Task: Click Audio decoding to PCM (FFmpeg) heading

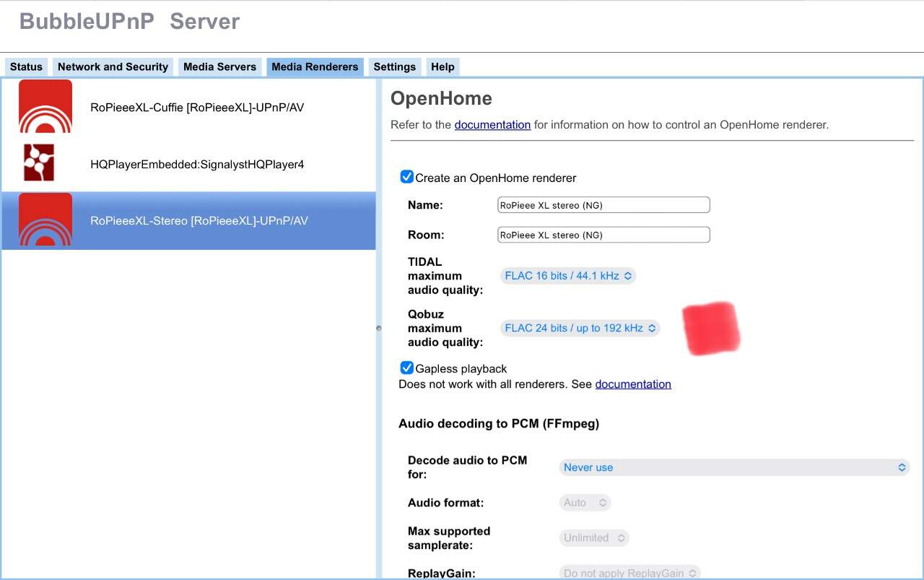Action: [499, 423]
